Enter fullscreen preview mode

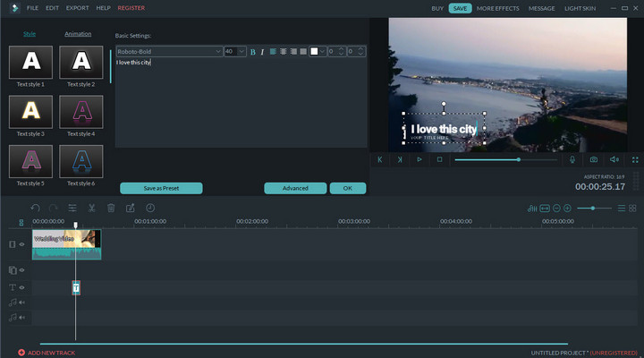[x=635, y=159]
